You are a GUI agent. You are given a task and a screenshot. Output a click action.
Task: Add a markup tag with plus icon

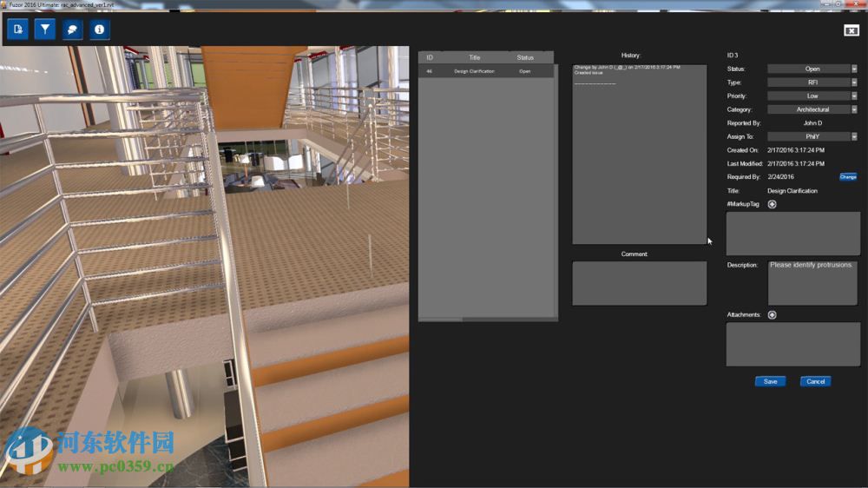773,204
